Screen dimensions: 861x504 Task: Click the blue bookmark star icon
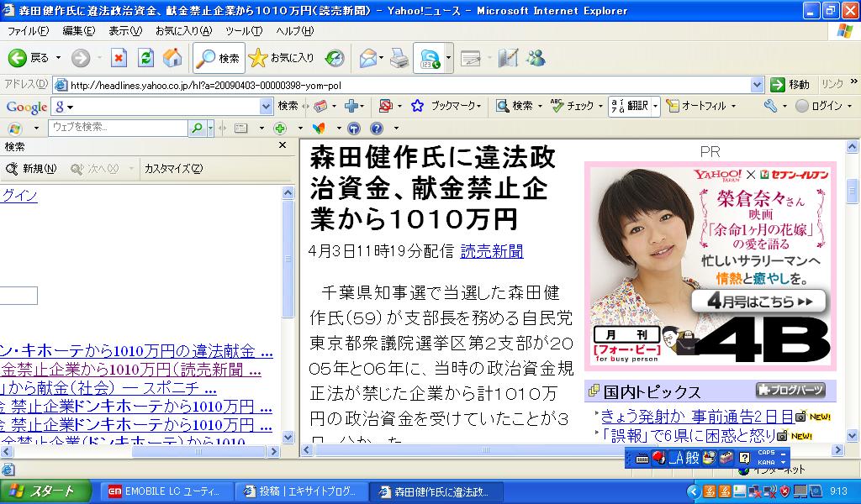click(417, 106)
